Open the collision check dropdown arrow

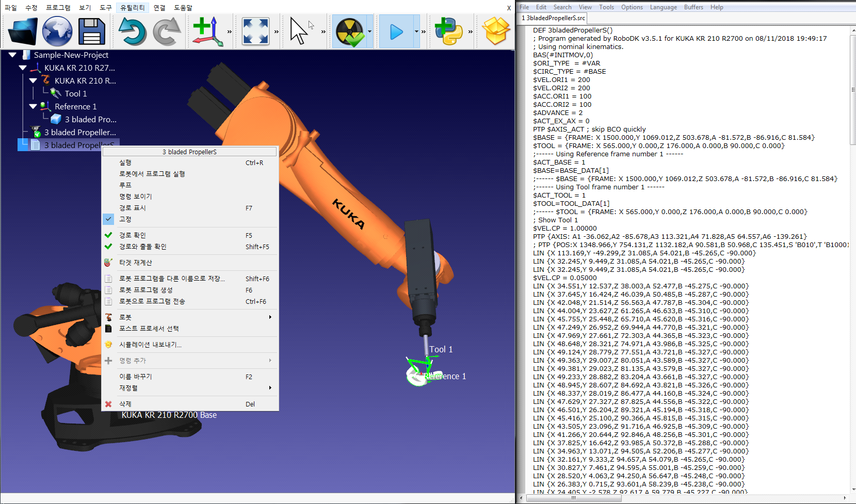[369, 31]
